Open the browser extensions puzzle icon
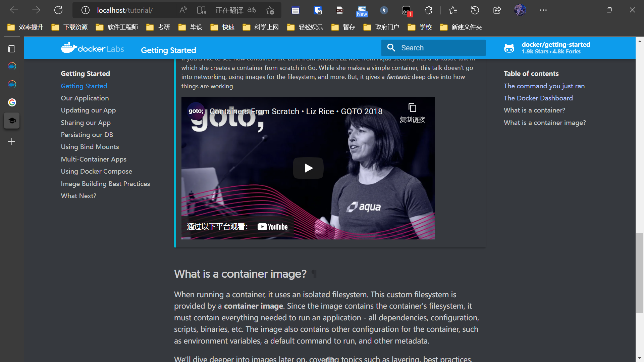The image size is (644, 362). (x=428, y=10)
